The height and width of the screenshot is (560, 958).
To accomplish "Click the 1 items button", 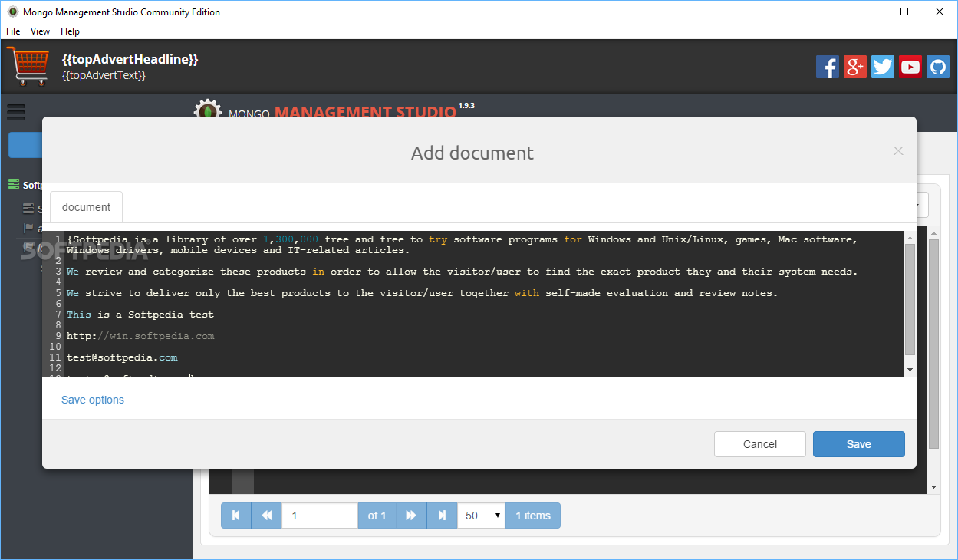I will pyautogui.click(x=533, y=516).
